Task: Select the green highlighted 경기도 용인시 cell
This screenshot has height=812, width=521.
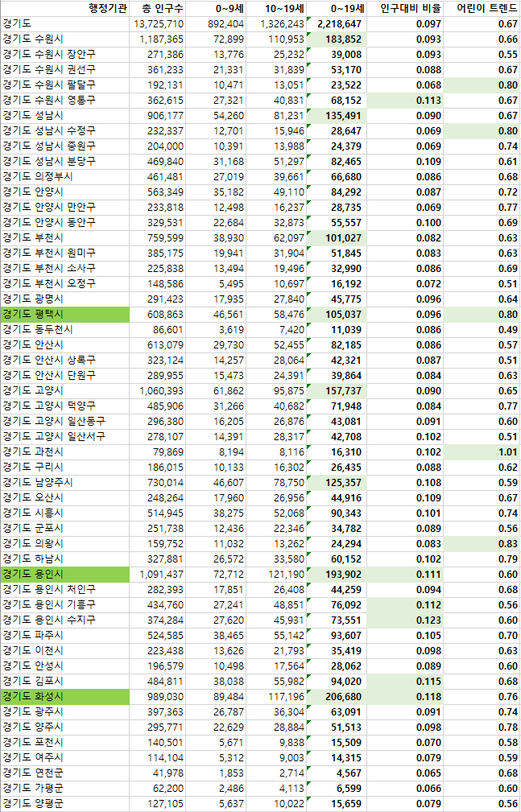Action: click(x=64, y=574)
